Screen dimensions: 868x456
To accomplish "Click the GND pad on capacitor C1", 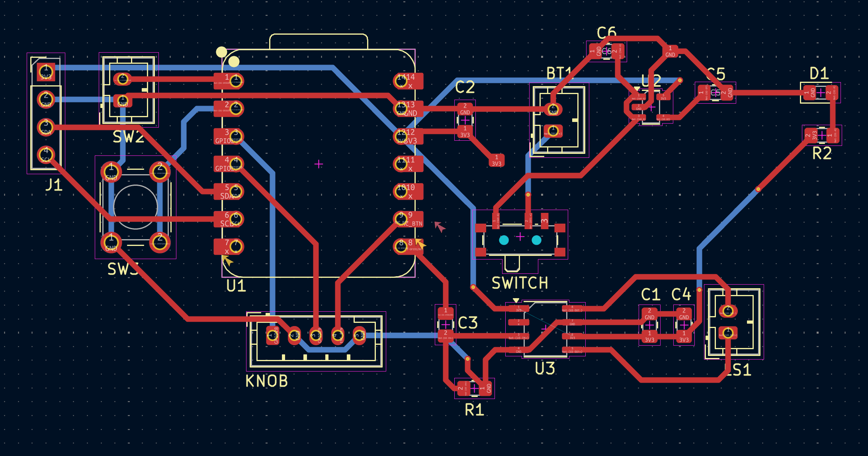I will pyautogui.click(x=649, y=313).
